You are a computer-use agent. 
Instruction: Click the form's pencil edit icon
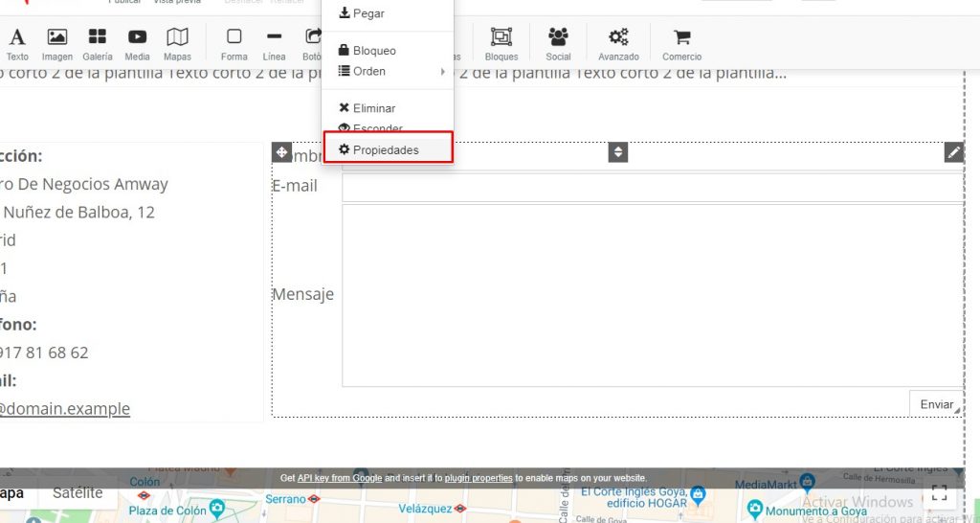click(953, 152)
